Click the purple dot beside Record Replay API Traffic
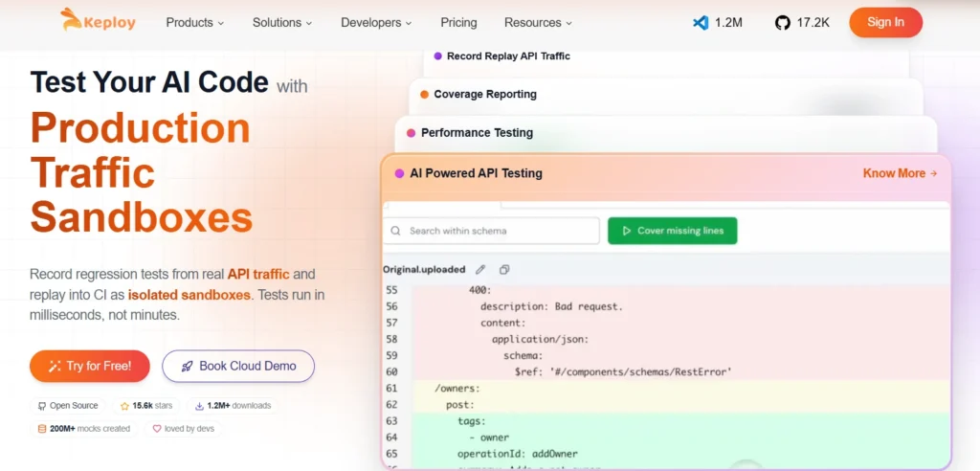Image resolution: width=980 pixels, height=471 pixels. (x=437, y=56)
